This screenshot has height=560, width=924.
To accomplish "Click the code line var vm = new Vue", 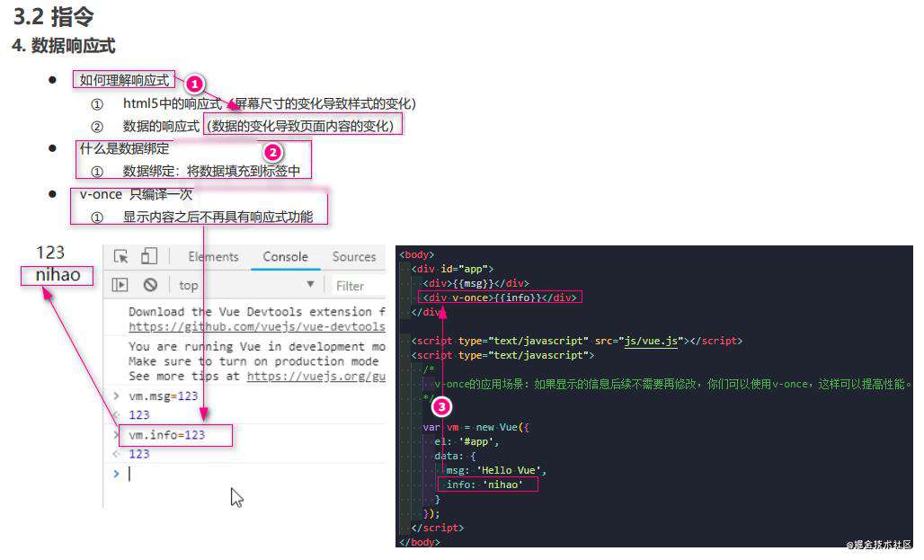I will tap(475, 427).
